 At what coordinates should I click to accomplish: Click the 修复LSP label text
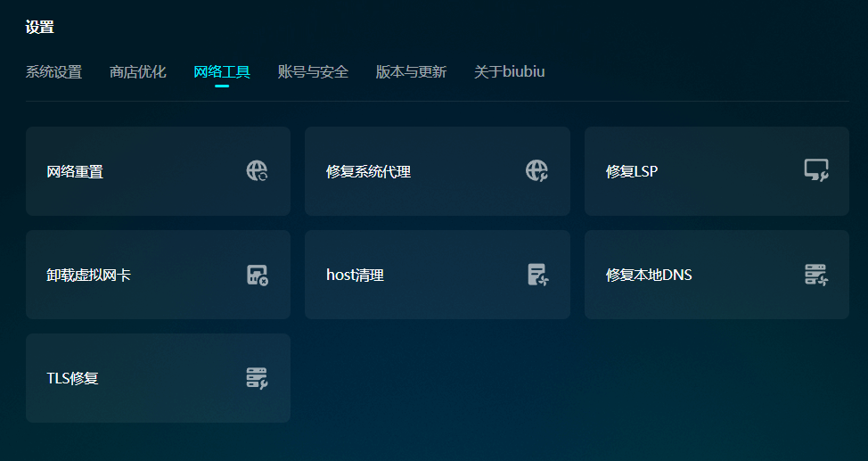tap(632, 172)
